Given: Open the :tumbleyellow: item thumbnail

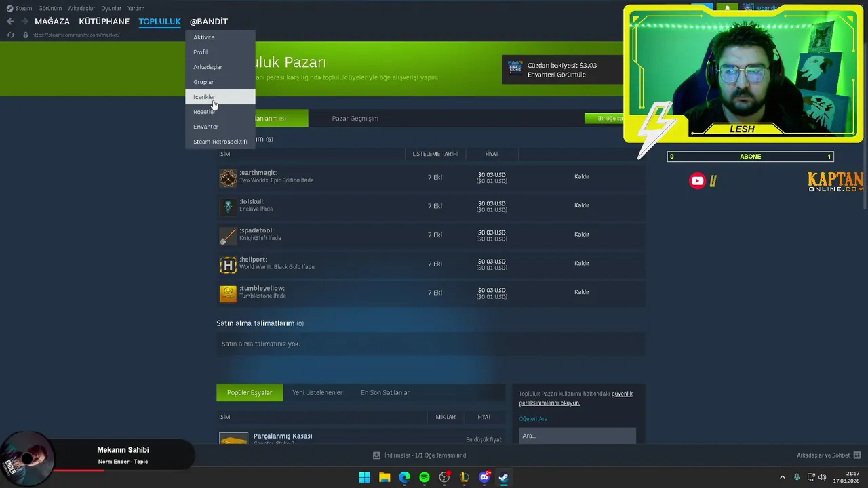Looking at the screenshot, I should (228, 293).
